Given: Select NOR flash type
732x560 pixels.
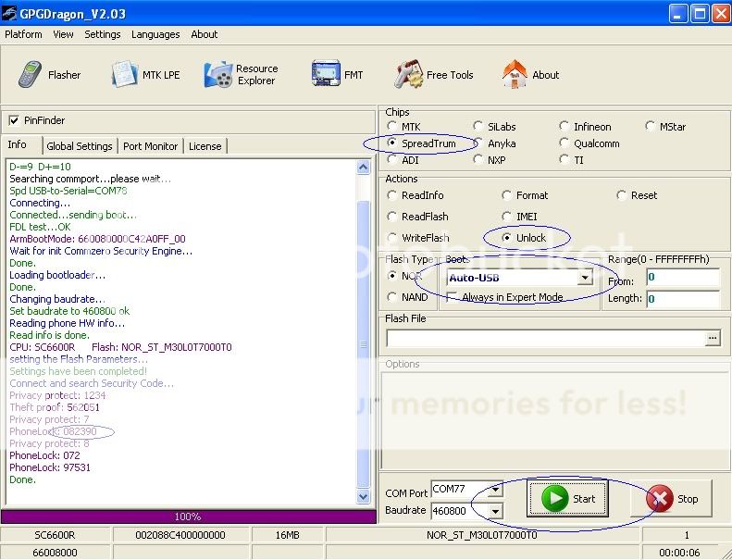Looking at the screenshot, I should pos(392,276).
